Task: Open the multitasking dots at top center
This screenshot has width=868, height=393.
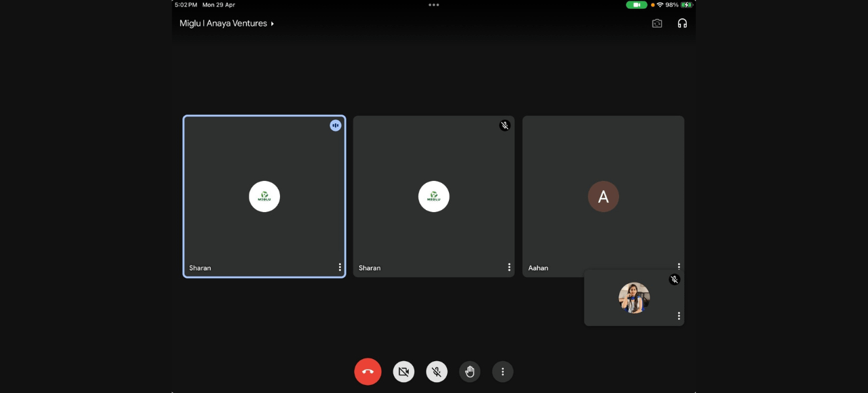Action: [x=434, y=5]
